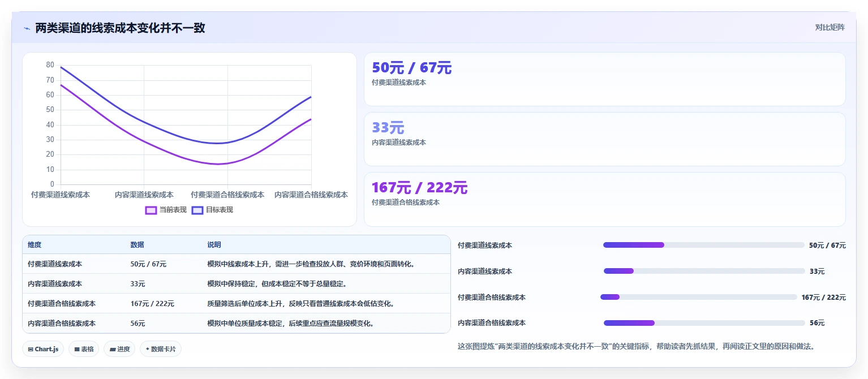Toggle the 目标表现 legend series
The height and width of the screenshot is (379, 868).
coord(212,210)
